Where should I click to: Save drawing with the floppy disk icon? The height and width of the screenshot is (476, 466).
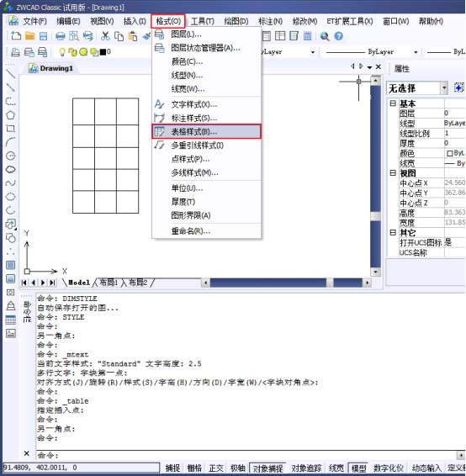[44, 36]
